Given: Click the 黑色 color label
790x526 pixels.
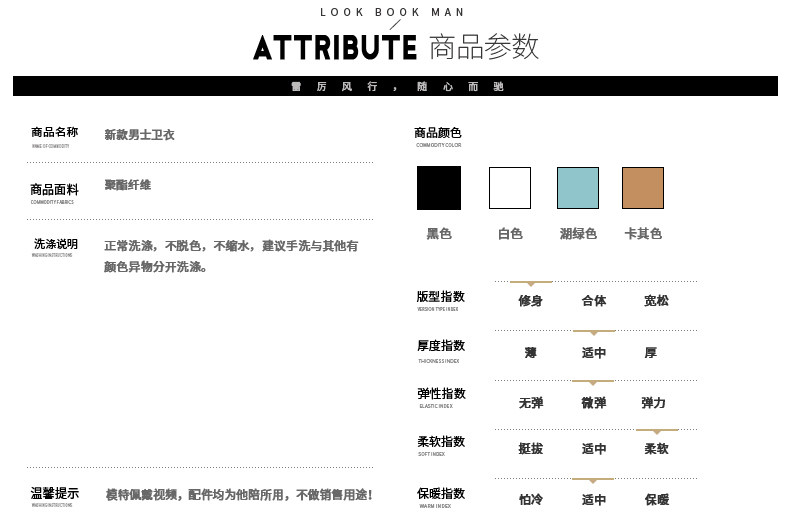Looking at the screenshot, I should (x=439, y=234).
